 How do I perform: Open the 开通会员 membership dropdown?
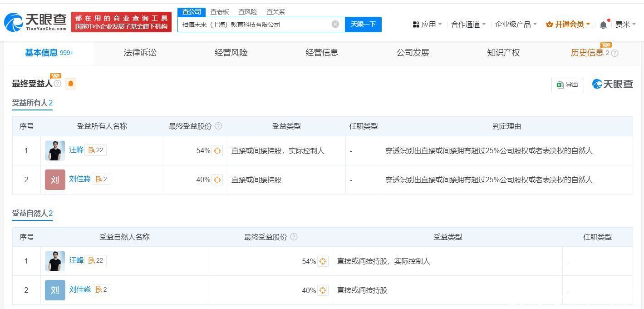(x=568, y=25)
